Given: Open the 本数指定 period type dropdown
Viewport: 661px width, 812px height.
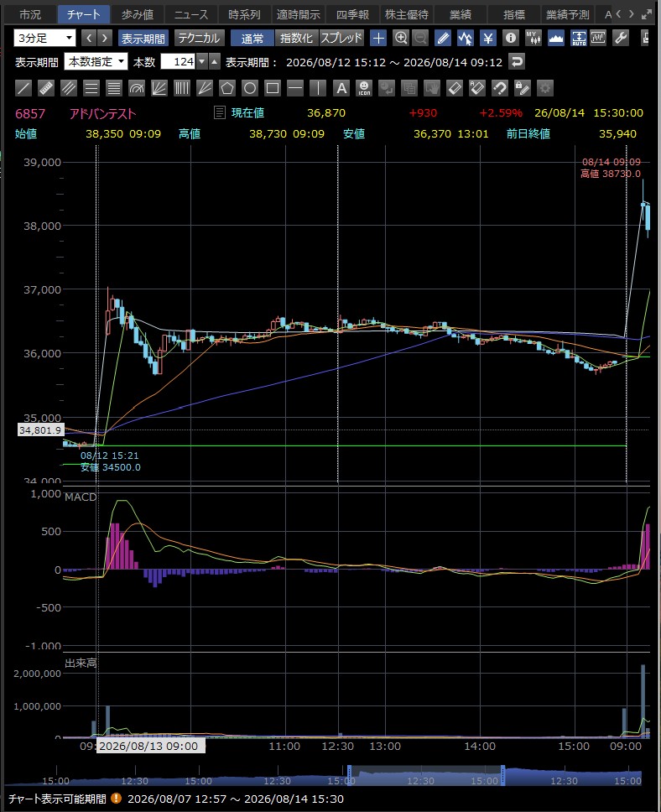Looking at the screenshot, I should (96, 61).
